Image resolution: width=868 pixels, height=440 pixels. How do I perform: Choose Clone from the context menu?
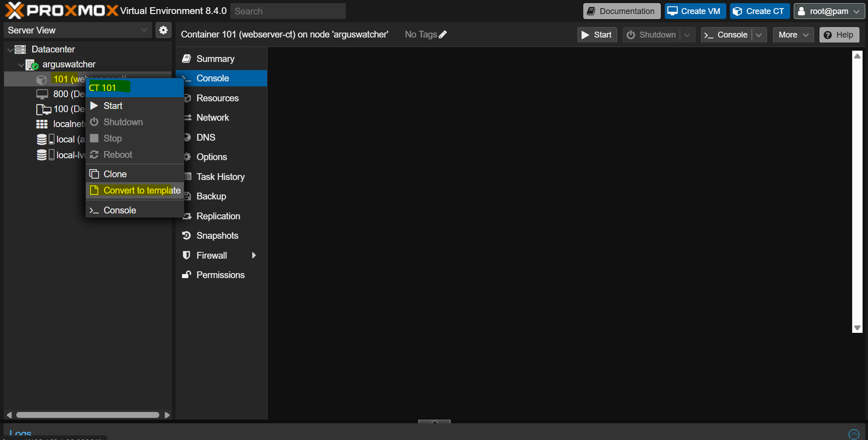pyautogui.click(x=135, y=174)
